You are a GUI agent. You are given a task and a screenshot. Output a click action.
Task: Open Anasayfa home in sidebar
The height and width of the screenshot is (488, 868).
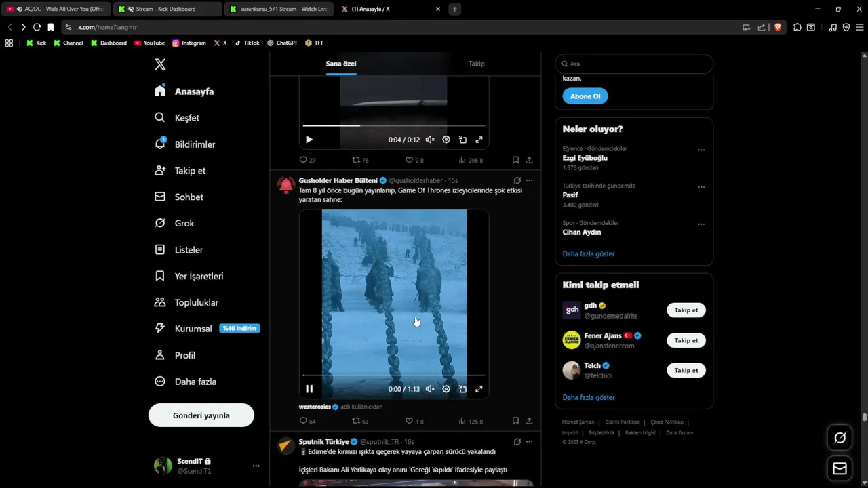click(x=184, y=91)
